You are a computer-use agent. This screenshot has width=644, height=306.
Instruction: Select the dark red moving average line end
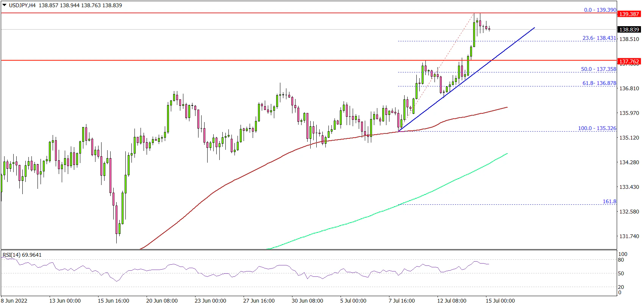point(507,107)
